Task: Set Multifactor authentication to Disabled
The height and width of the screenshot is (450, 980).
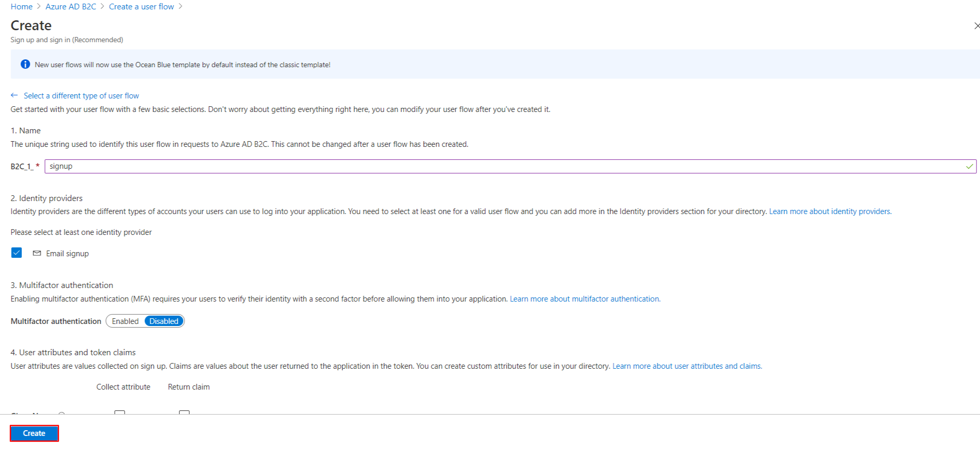Action: pyautogui.click(x=164, y=321)
